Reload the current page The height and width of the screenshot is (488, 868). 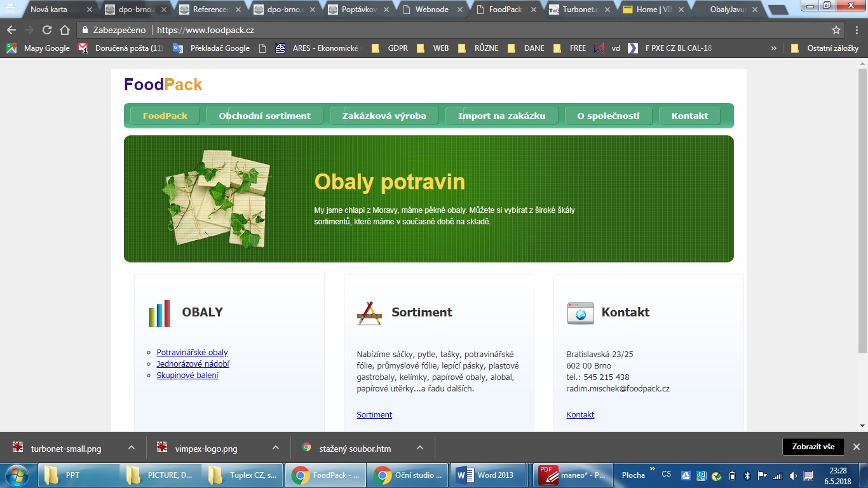click(46, 30)
